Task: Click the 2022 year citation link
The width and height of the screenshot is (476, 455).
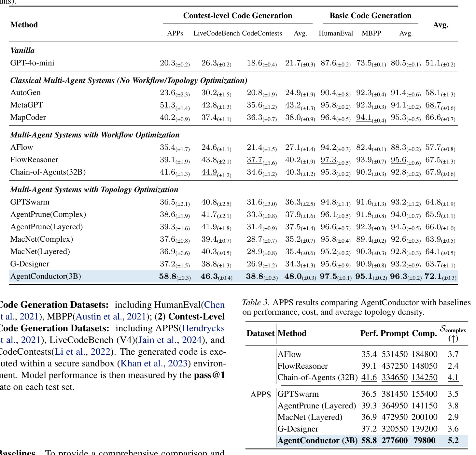Action: tap(100, 352)
